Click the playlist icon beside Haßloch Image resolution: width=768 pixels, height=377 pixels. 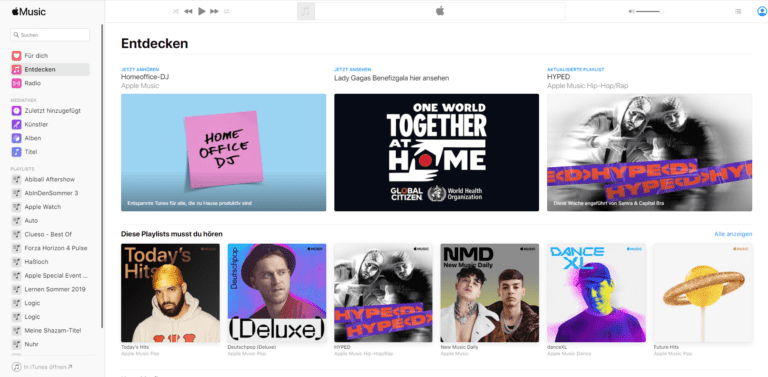17,261
